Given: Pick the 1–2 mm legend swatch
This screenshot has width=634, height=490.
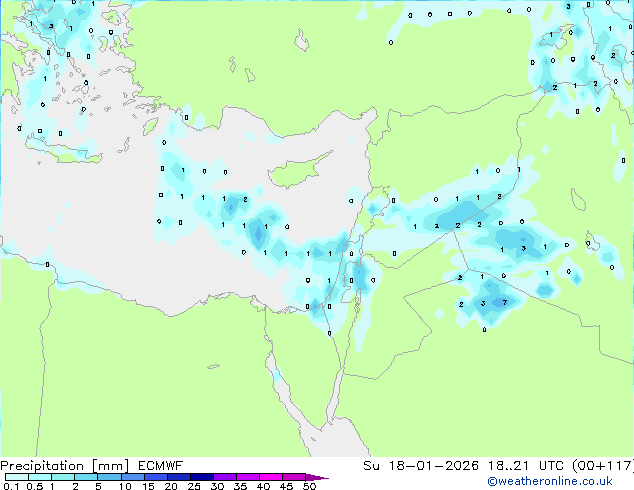Looking at the screenshot, I should (x=63, y=477).
